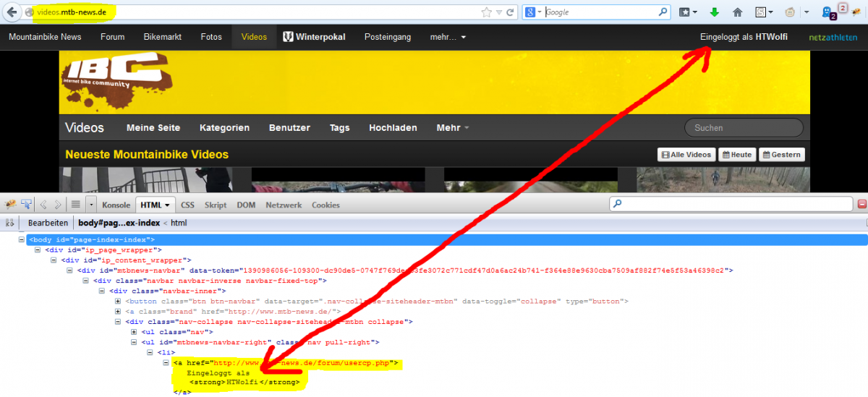868x397 pixels.
Task: Click the browser back arrow button
Action: coord(12,12)
